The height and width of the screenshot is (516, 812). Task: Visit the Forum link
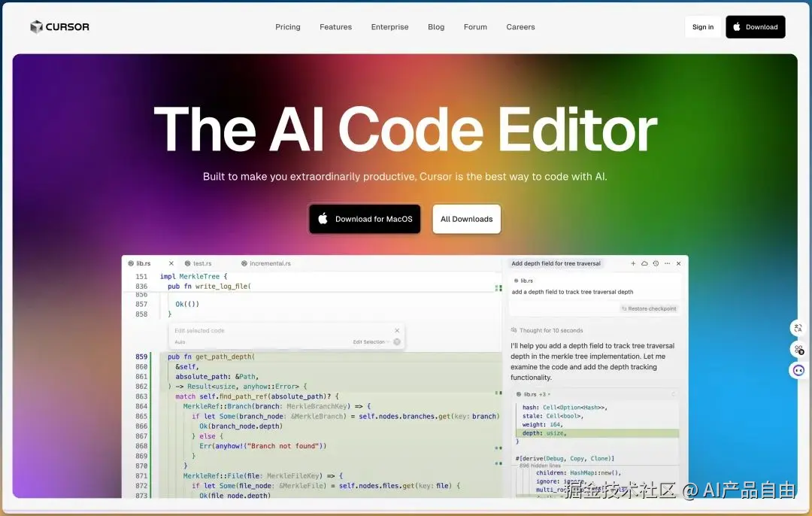click(475, 27)
